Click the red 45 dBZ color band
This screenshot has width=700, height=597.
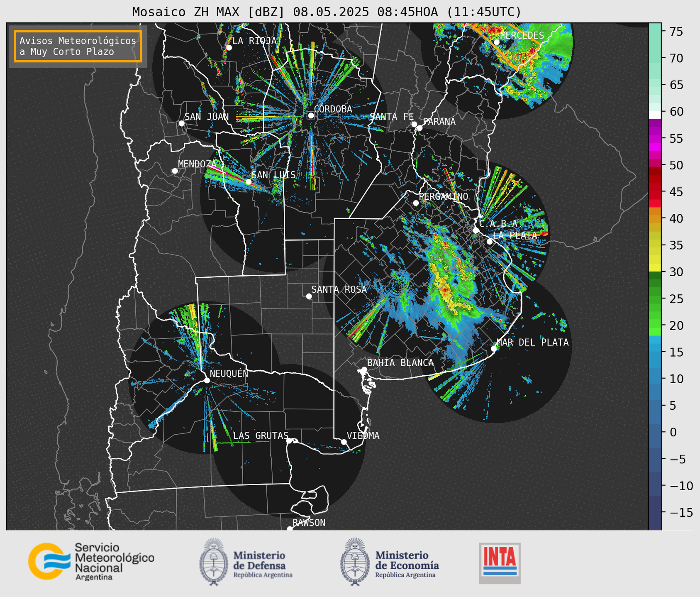coord(655,191)
